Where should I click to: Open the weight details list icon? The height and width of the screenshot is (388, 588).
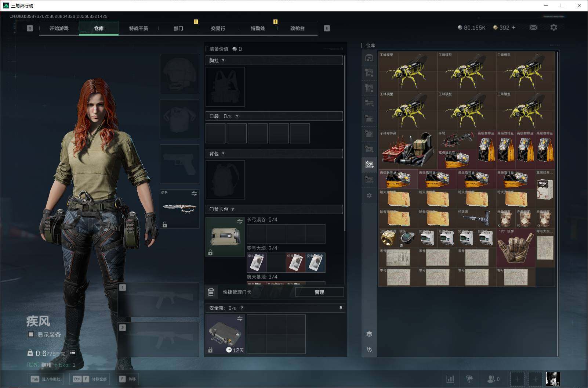73,352
